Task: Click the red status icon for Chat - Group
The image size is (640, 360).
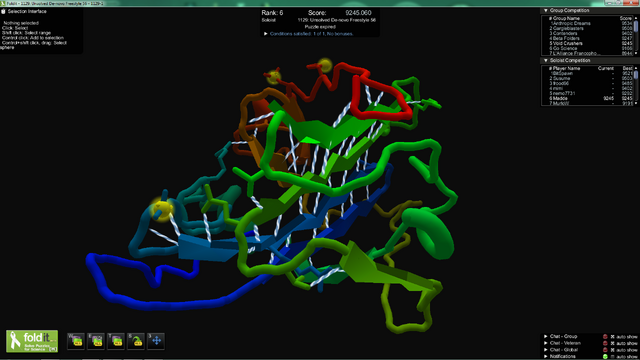Action: (605, 337)
